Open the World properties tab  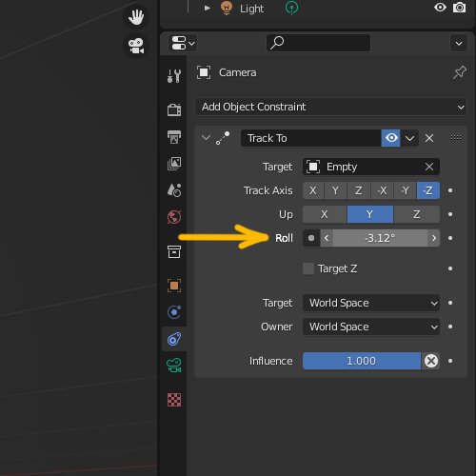[x=174, y=217]
